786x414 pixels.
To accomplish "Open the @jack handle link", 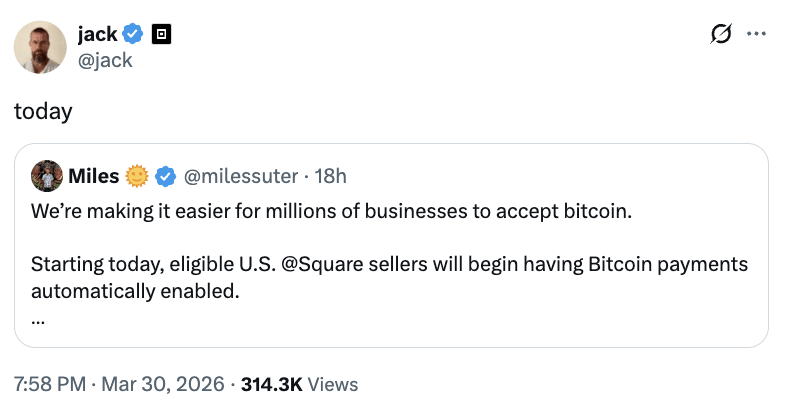I will point(104,60).
